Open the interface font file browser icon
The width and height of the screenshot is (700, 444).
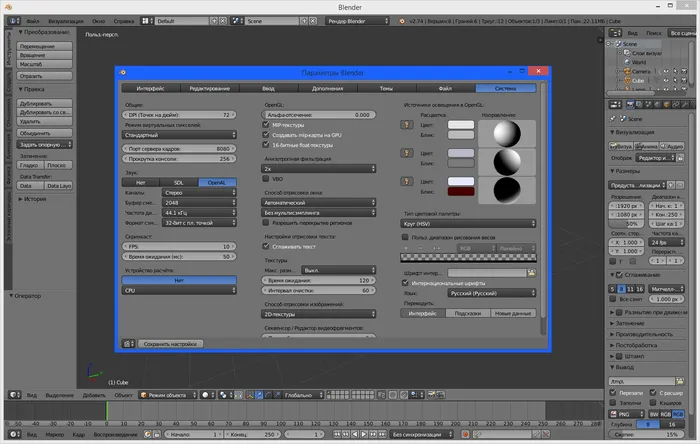(x=531, y=273)
